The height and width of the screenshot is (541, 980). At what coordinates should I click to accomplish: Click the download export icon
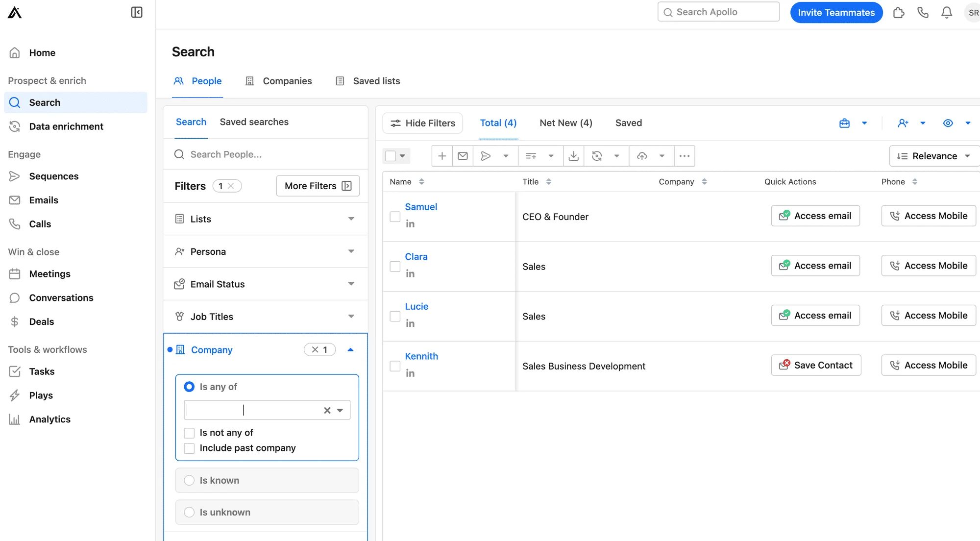tap(573, 156)
